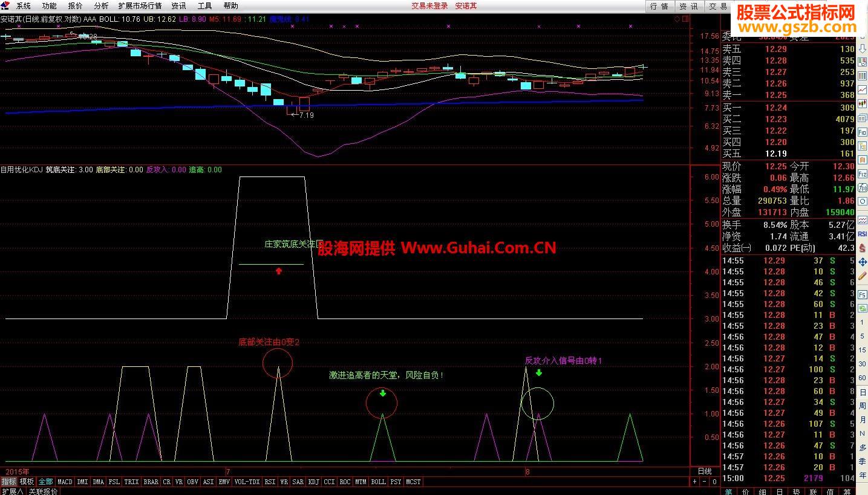Select monthly 月 period in sidebar
Image resolution: width=868 pixels, height=495 pixels.
click(863, 419)
